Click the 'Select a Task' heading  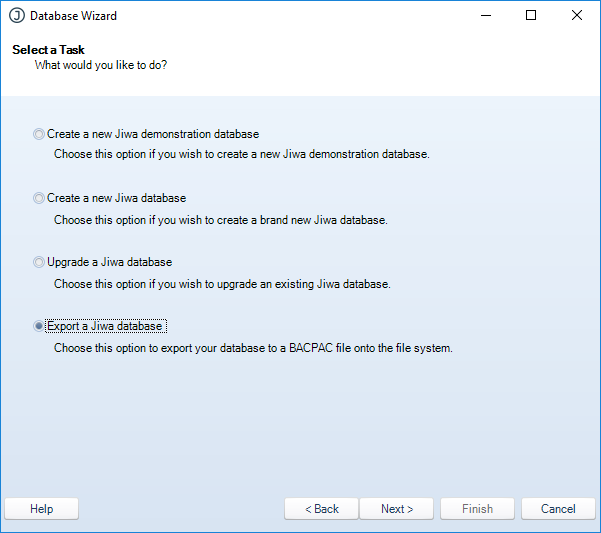pos(49,50)
